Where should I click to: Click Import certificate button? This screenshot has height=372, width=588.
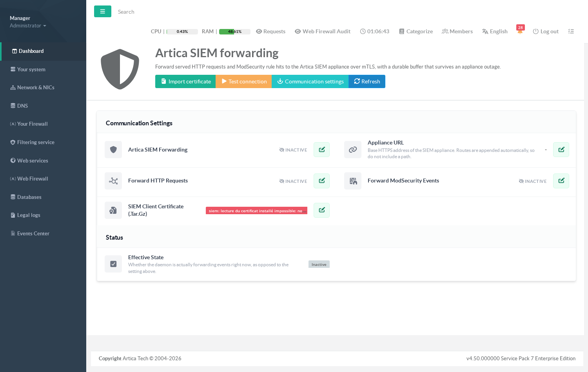185,81
